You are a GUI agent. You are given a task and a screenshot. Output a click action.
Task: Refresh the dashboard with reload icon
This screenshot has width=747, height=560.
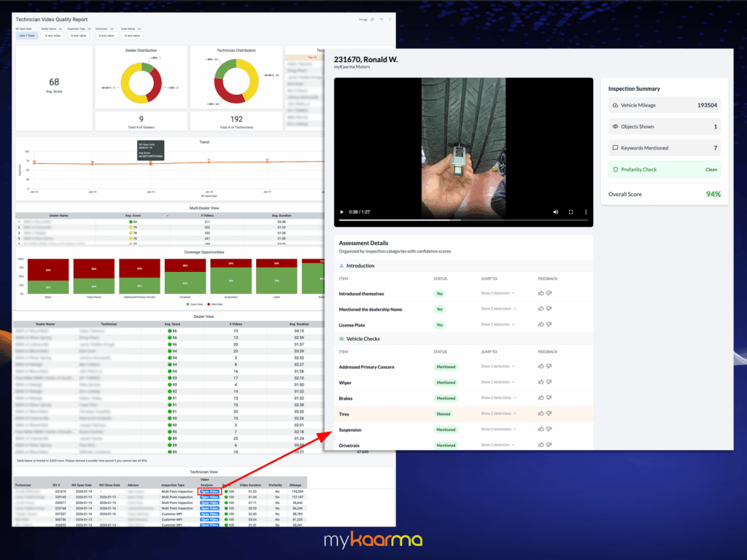point(372,20)
